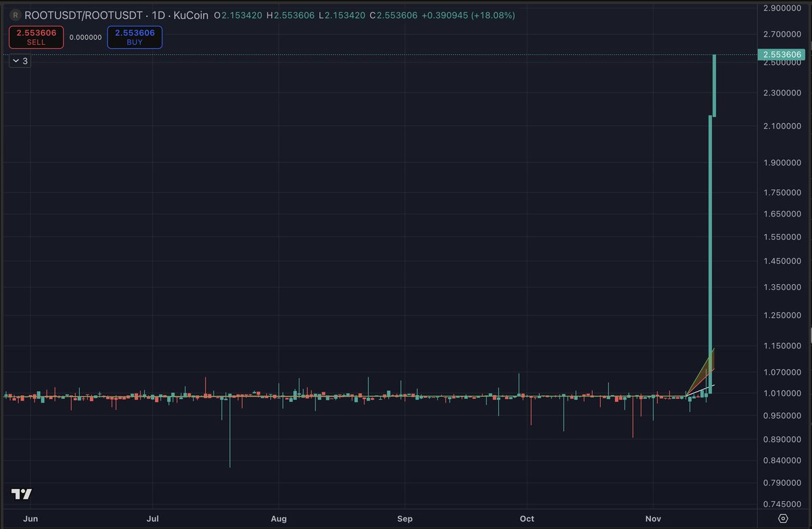
Task: Click the low value L2.153420
Action: tap(342, 15)
